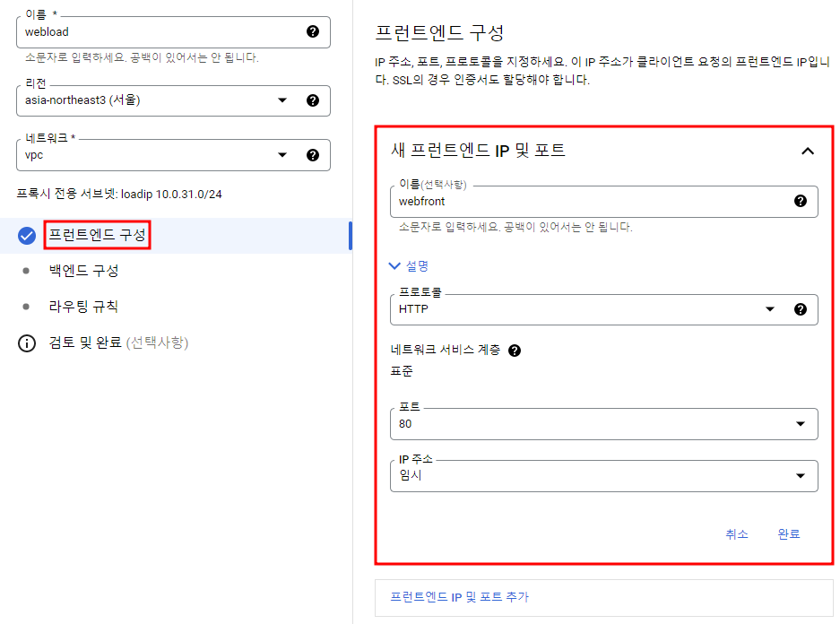Click help icon beside network dropdown

[313, 155]
